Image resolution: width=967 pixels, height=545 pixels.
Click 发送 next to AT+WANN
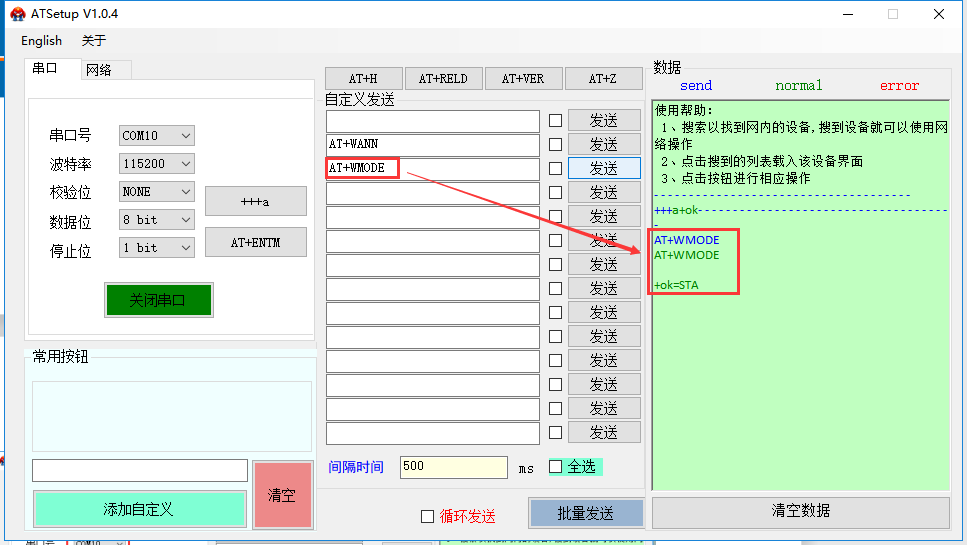pyautogui.click(x=604, y=144)
